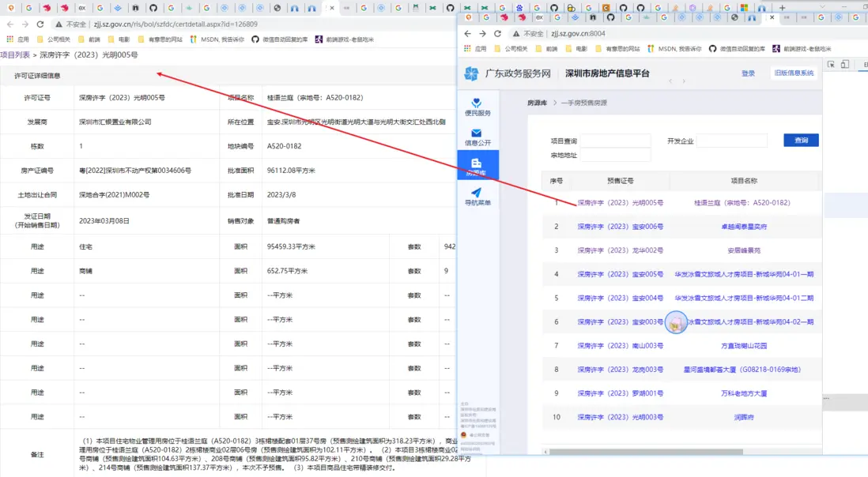868x477 pixels.
Task: Open project 万科老地方大厦 link
Action: [x=743, y=393]
